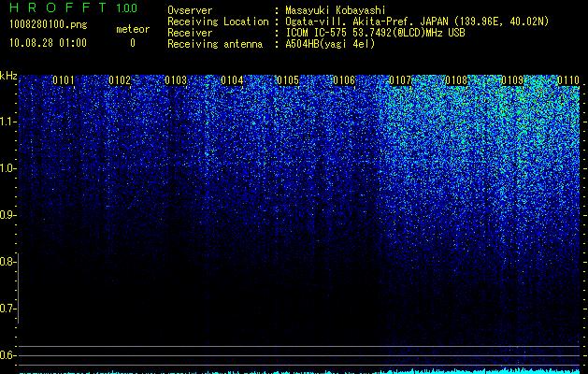
Task: Click the meteor count value 0
Action: point(133,43)
